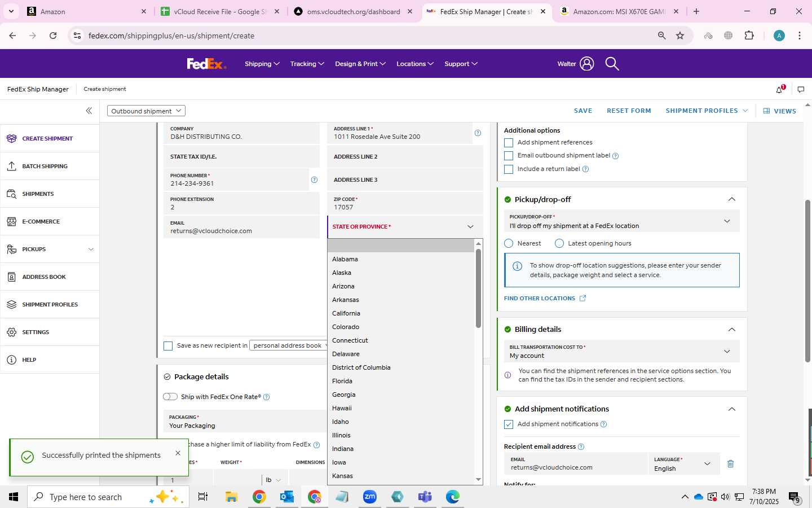Collapse the Pickup/drop-off section

(x=731, y=199)
